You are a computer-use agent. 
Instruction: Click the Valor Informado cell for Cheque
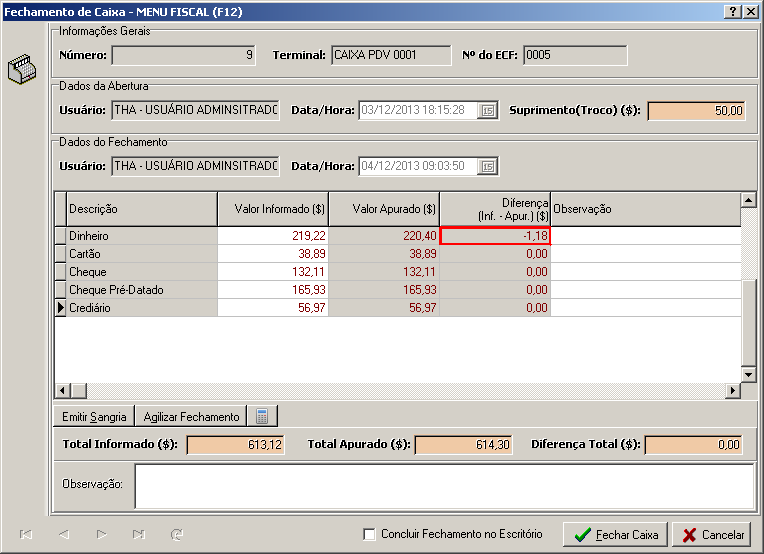tap(273, 272)
